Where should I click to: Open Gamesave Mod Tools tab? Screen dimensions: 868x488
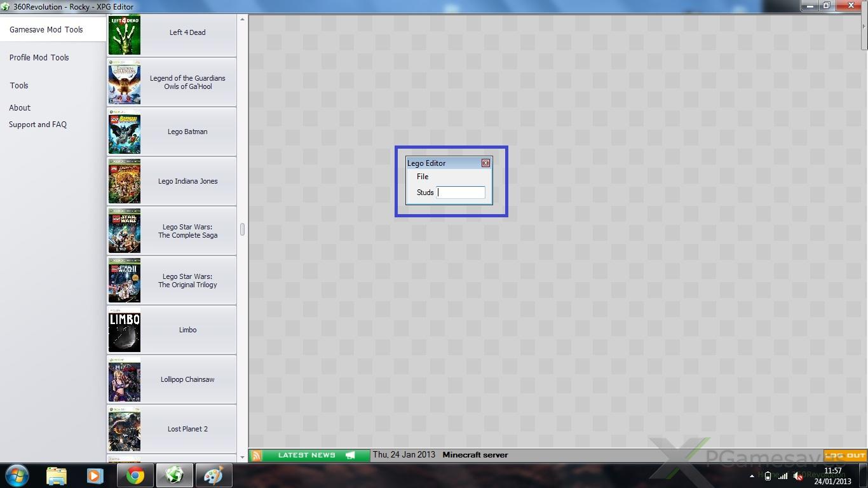(46, 30)
